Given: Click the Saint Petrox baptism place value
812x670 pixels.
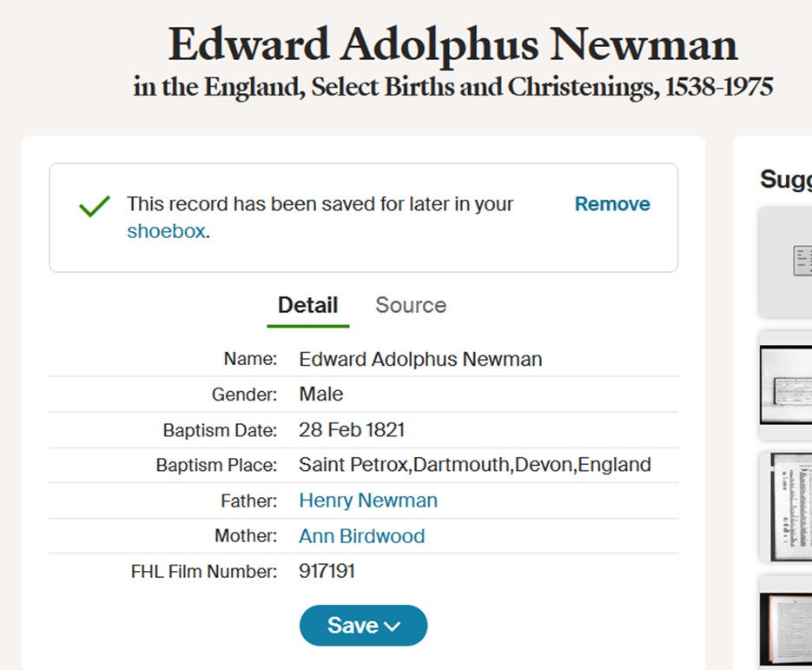Looking at the screenshot, I should pyautogui.click(x=474, y=465).
